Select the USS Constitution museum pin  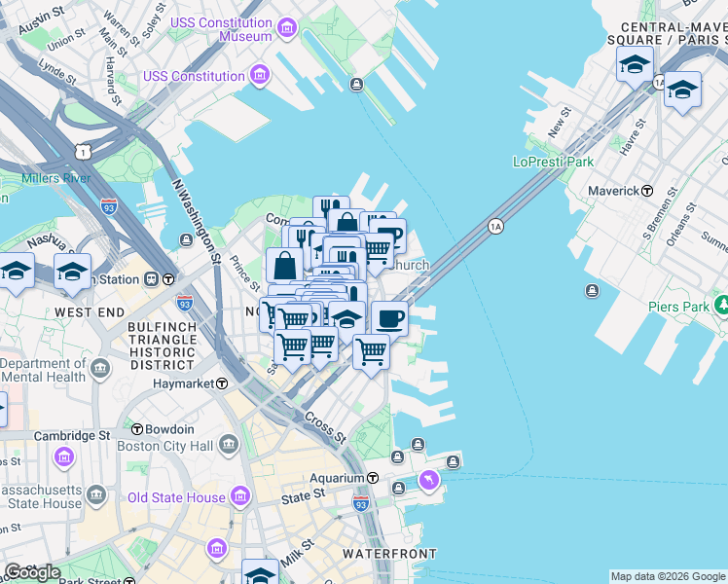coord(260,75)
